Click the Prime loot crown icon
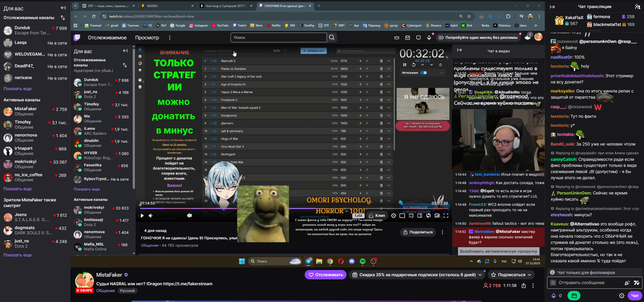Viewport: 644px width, 302px height. click(397, 38)
